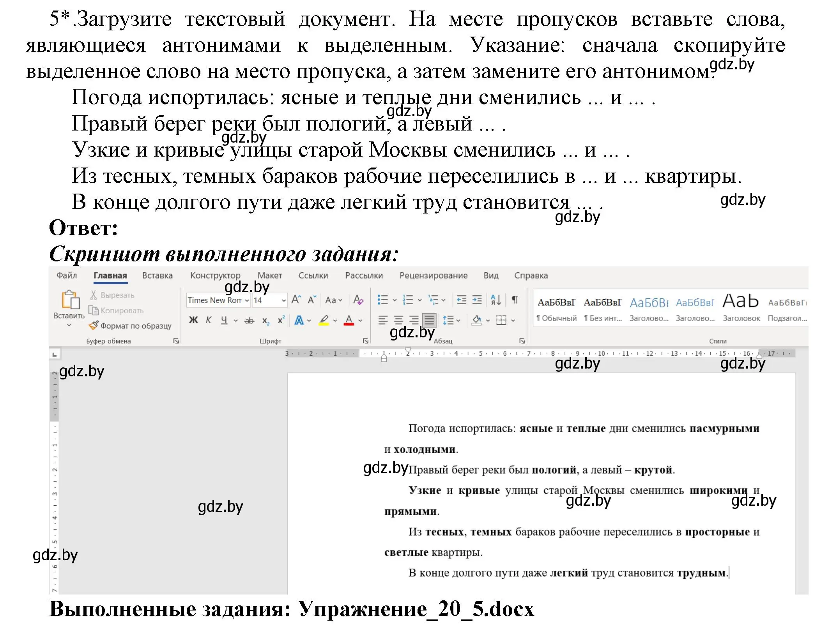Click the multilevel list icon
814x644 pixels.
pyautogui.click(x=434, y=300)
